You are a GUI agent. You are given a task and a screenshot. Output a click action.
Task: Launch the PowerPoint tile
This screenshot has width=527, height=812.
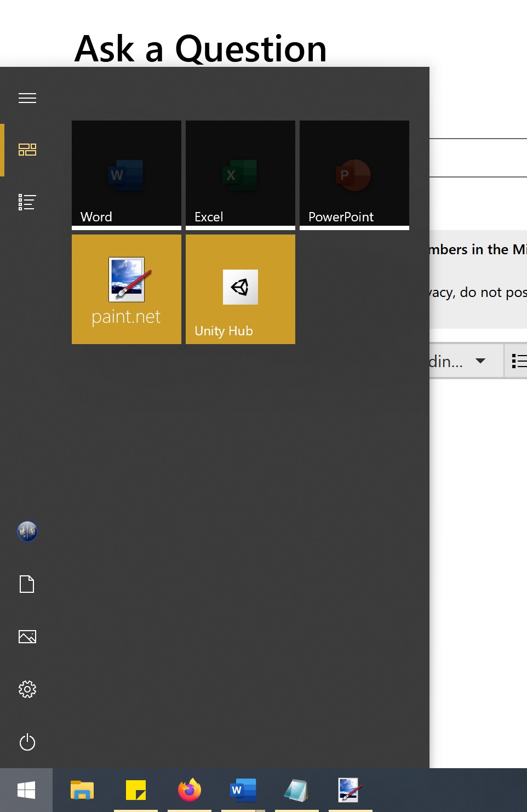[354, 175]
